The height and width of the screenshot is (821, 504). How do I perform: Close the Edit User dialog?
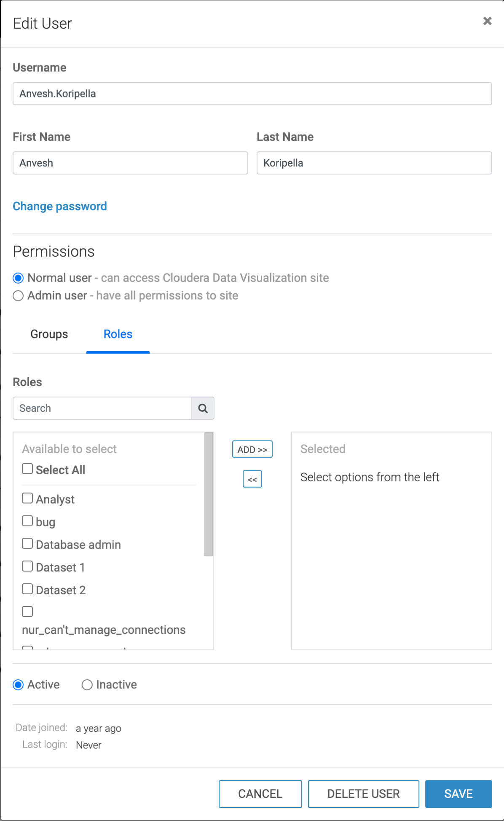(x=487, y=21)
